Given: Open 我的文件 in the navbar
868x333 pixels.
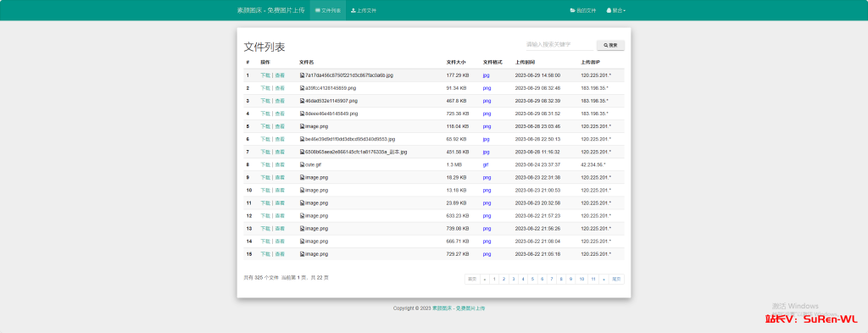Looking at the screenshot, I should pyautogui.click(x=583, y=10).
